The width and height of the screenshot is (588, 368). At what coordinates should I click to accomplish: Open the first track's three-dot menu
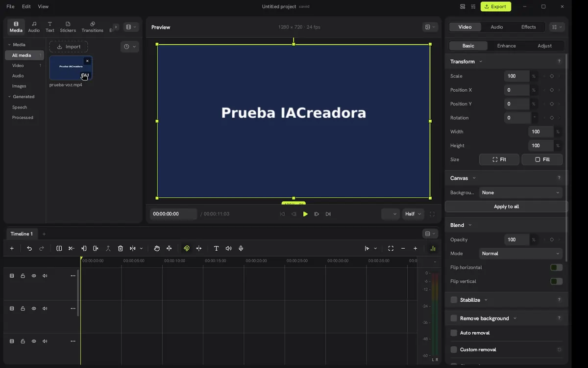click(x=73, y=276)
